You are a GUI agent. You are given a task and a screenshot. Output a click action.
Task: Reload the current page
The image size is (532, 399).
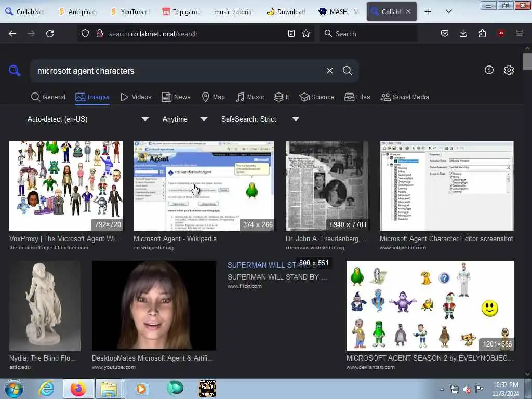click(x=50, y=34)
